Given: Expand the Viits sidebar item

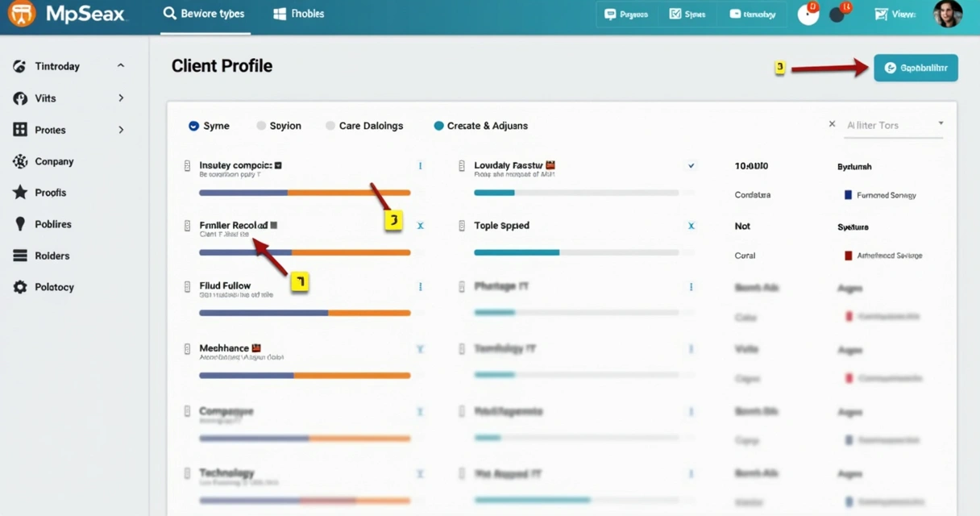Looking at the screenshot, I should pos(121,98).
